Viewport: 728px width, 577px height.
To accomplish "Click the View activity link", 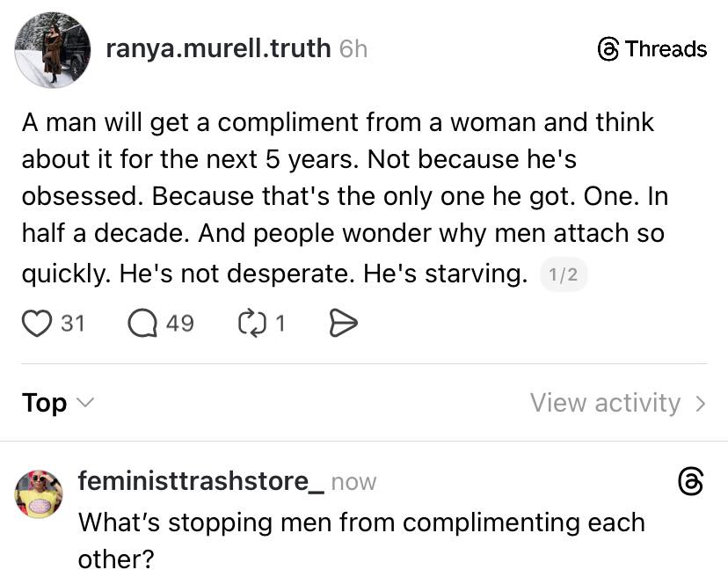I will [x=605, y=403].
